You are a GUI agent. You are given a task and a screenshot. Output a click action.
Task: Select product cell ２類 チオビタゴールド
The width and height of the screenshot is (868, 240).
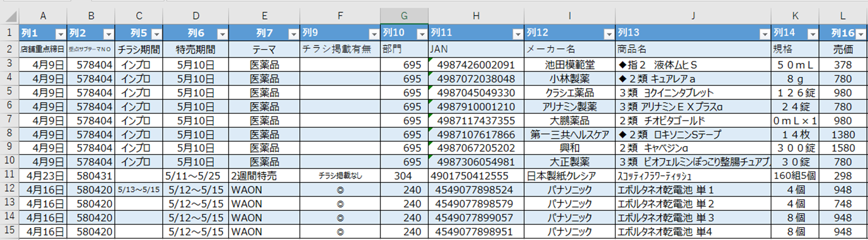click(693, 120)
